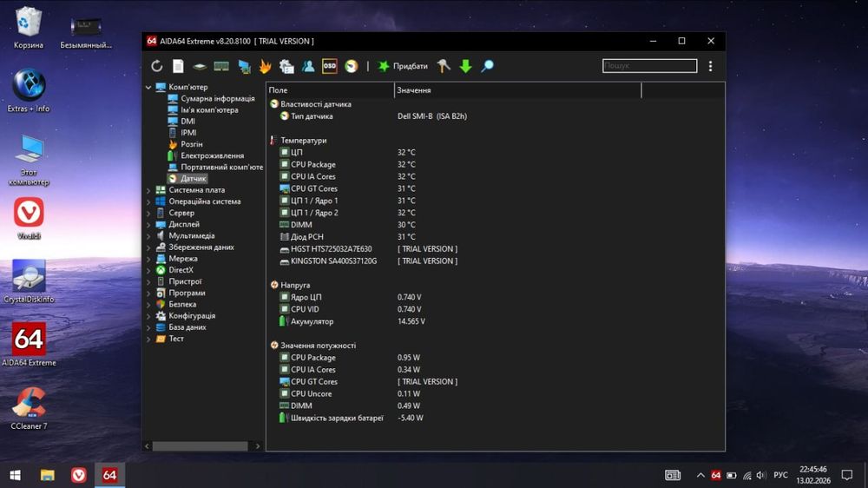Open the Корзина desktop icon

[29, 28]
